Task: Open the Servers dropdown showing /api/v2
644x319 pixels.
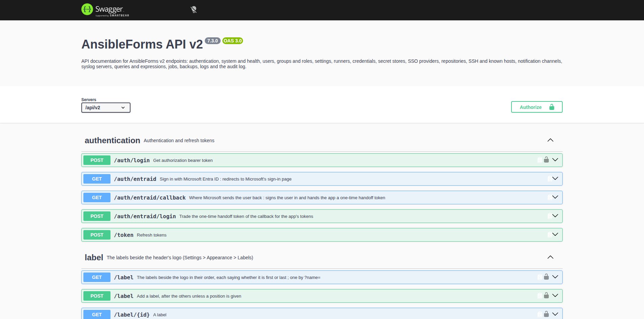Action: (106, 108)
